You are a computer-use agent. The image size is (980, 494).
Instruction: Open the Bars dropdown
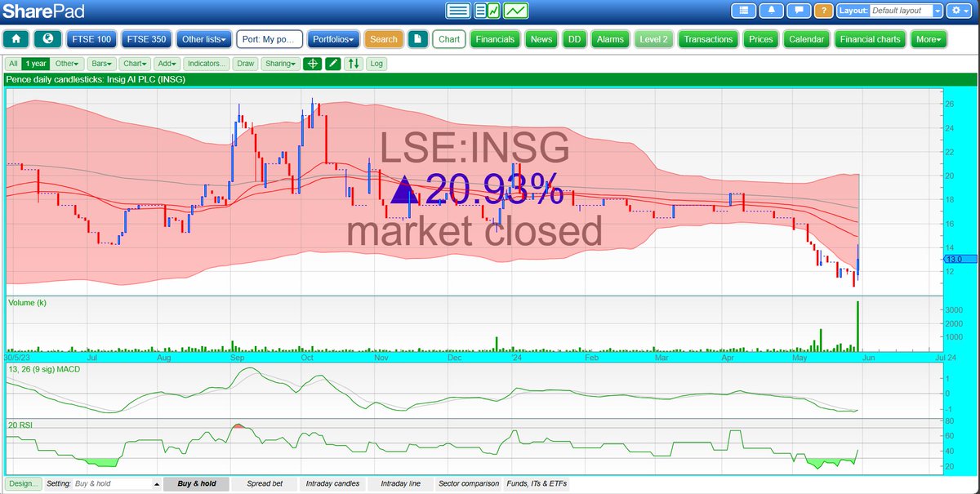coord(101,63)
